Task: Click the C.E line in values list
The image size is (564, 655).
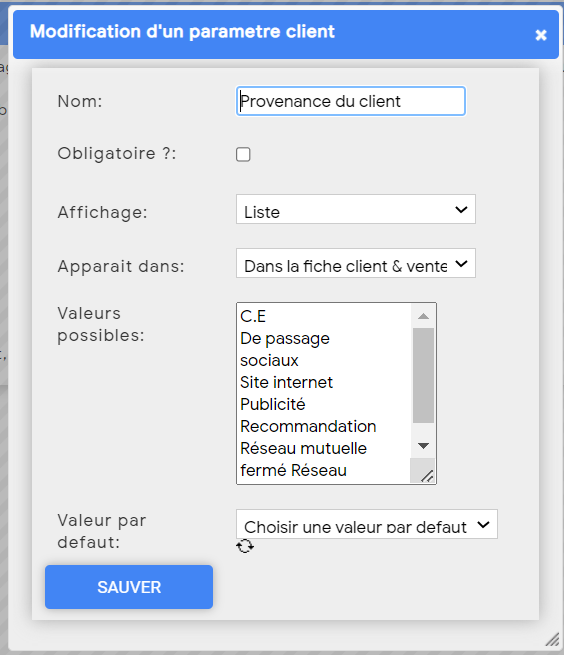Action: pyautogui.click(x=253, y=316)
